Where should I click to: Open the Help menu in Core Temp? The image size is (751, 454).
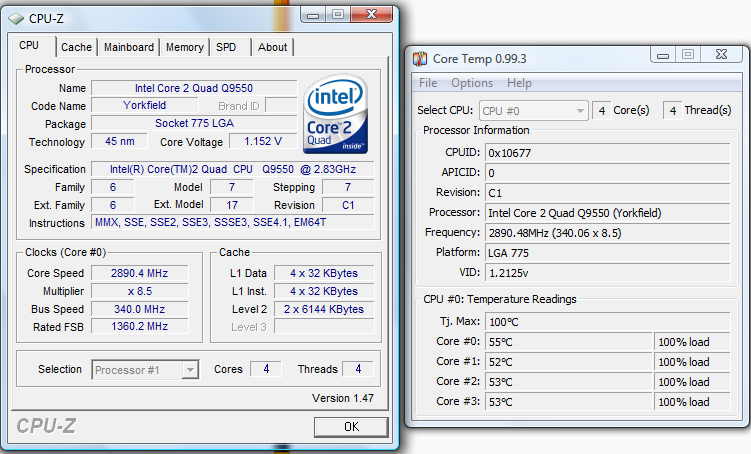point(519,83)
